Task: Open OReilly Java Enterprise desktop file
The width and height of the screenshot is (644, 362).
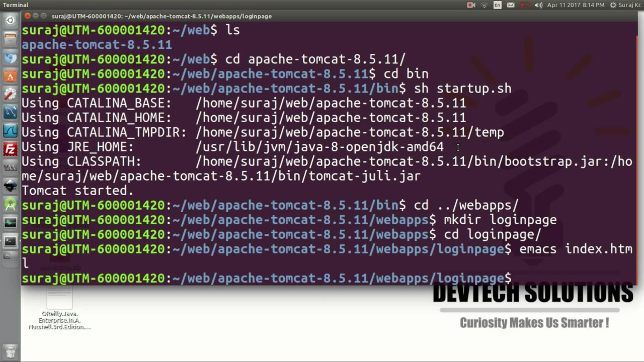Action: click(59, 308)
